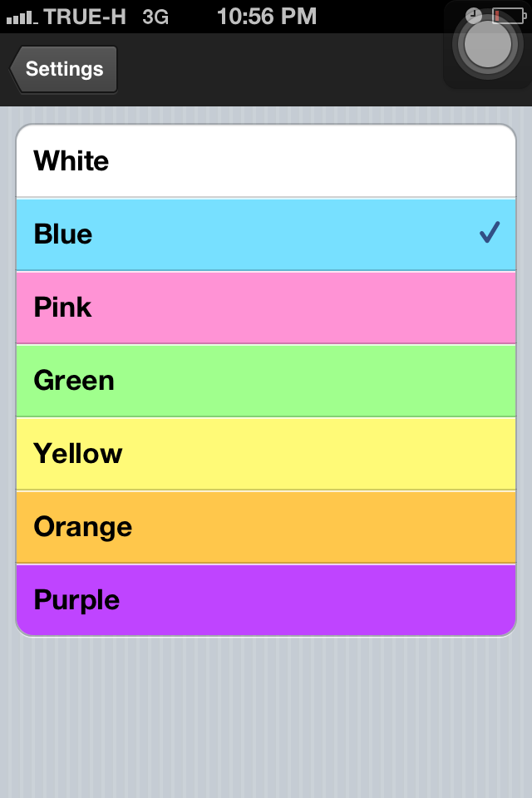Image resolution: width=532 pixels, height=798 pixels.
Task: Choose the Yellow color row
Action: 266,454
